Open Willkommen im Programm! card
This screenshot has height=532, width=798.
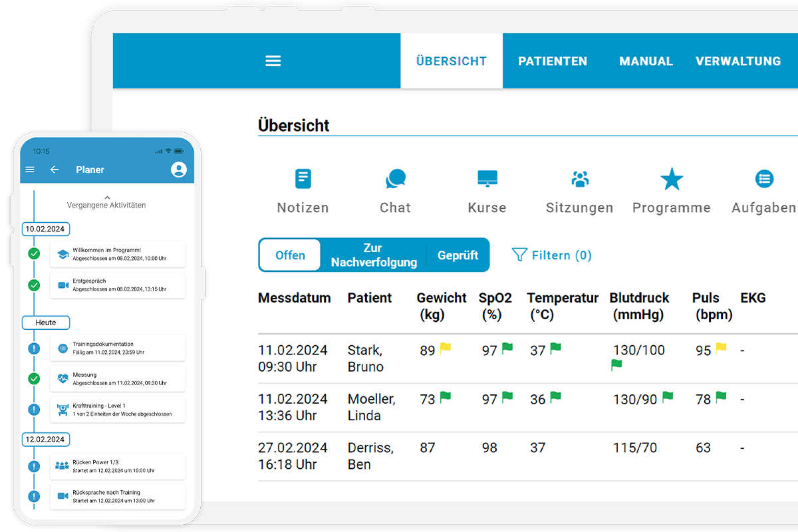click(x=118, y=254)
